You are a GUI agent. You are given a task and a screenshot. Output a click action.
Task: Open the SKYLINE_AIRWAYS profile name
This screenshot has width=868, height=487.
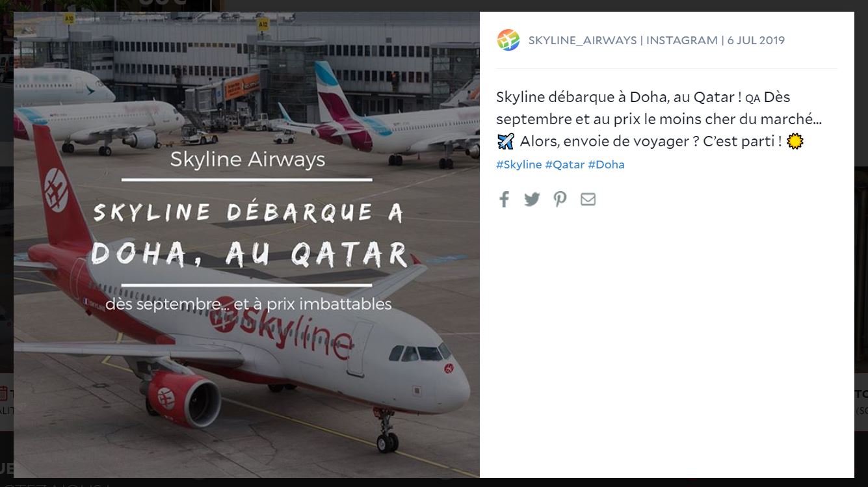point(583,40)
